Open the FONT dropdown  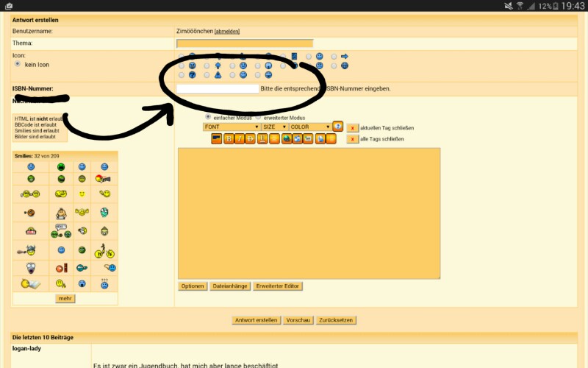point(232,127)
